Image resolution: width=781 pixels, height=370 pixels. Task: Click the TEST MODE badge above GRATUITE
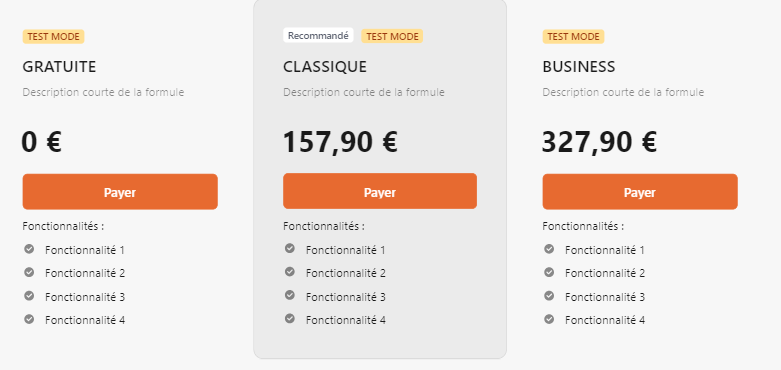(53, 37)
